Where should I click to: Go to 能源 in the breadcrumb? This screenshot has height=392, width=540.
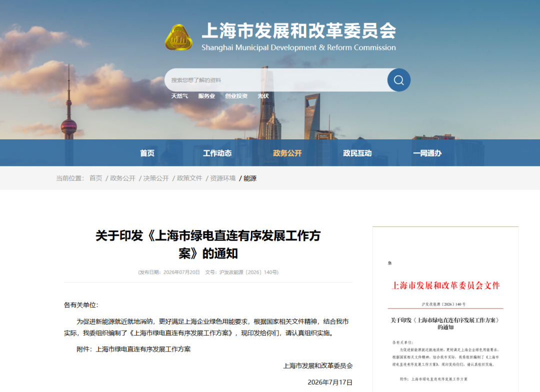coord(250,178)
